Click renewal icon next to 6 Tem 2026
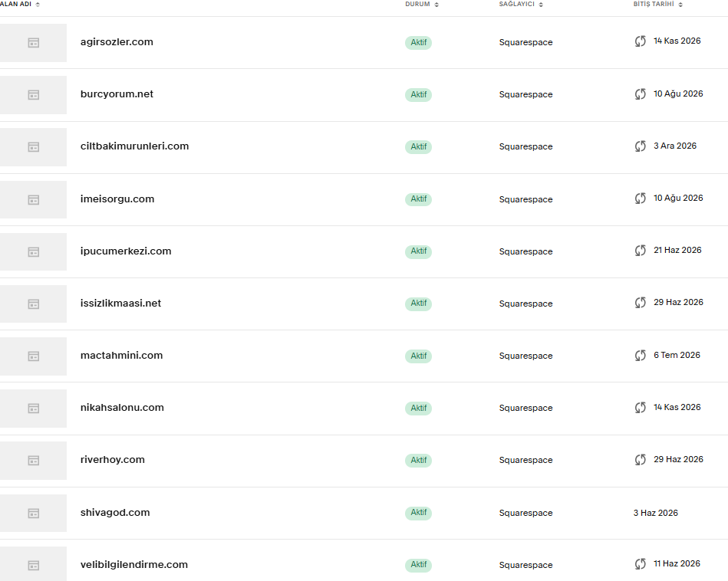The width and height of the screenshot is (728, 581). (641, 356)
